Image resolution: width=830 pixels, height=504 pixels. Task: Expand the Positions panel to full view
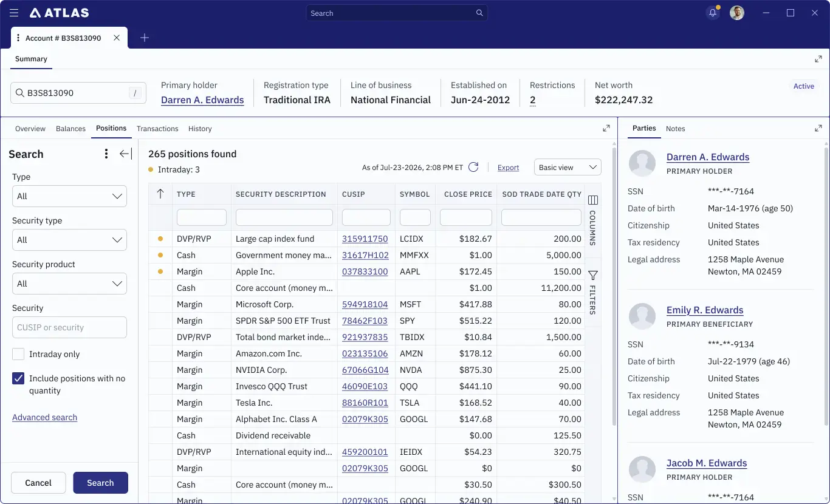(x=606, y=128)
